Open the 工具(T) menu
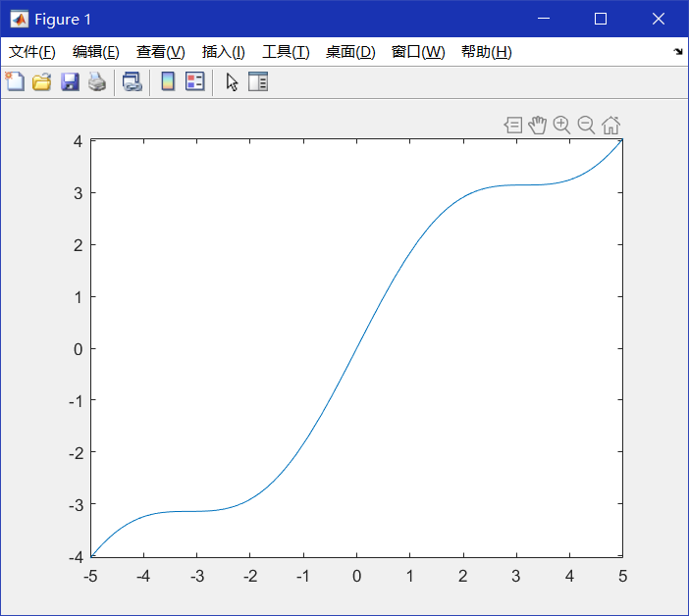The image size is (689, 616). tap(286, 52)
